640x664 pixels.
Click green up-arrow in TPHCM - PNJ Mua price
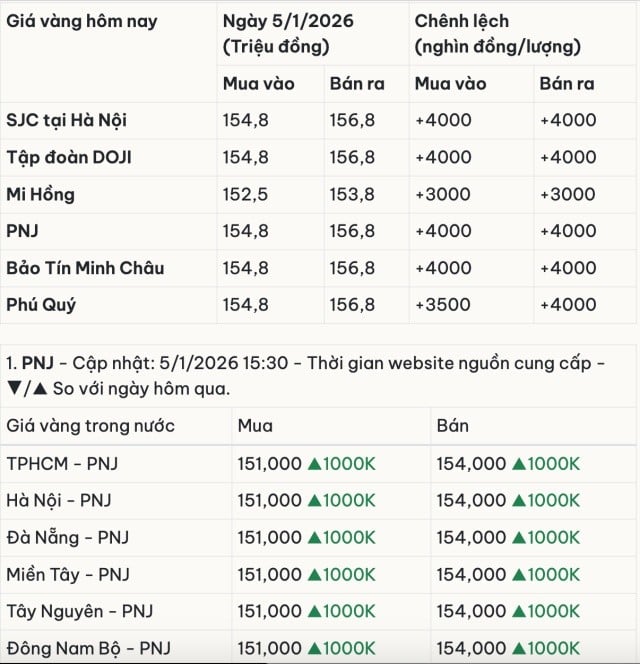coord(314,464)
